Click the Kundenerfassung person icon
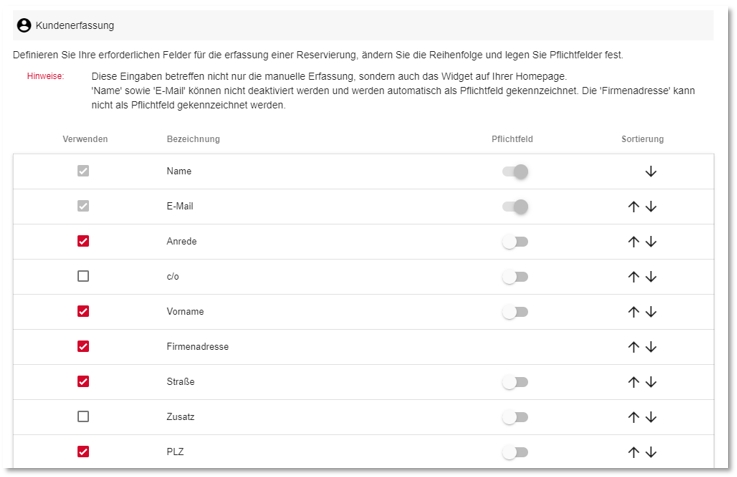737x477 pixels. (24, 25)
